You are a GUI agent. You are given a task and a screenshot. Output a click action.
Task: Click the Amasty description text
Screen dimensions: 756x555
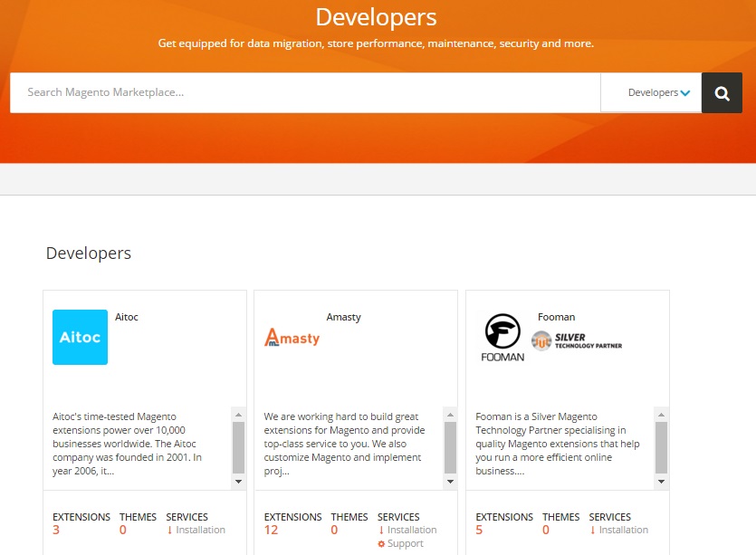pyautogui.click(x=344, y=444)
